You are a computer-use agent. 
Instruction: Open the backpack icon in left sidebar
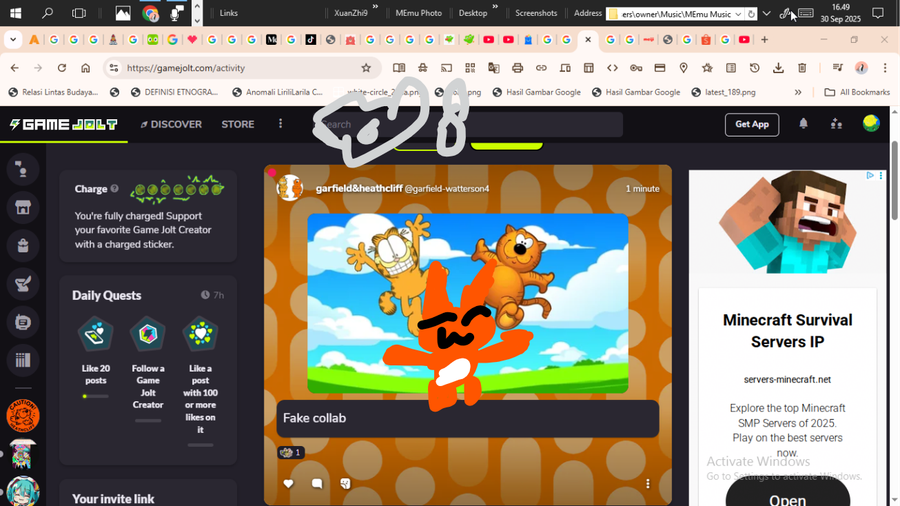[x=22, y=246]
